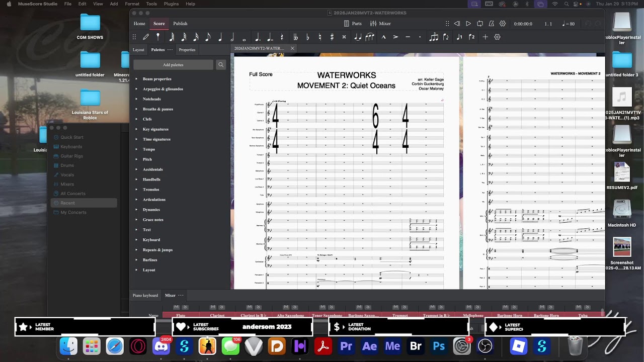This screenshot has height=362, width=644.
Task: Switch to voice 2
Action: pos(471,37)
